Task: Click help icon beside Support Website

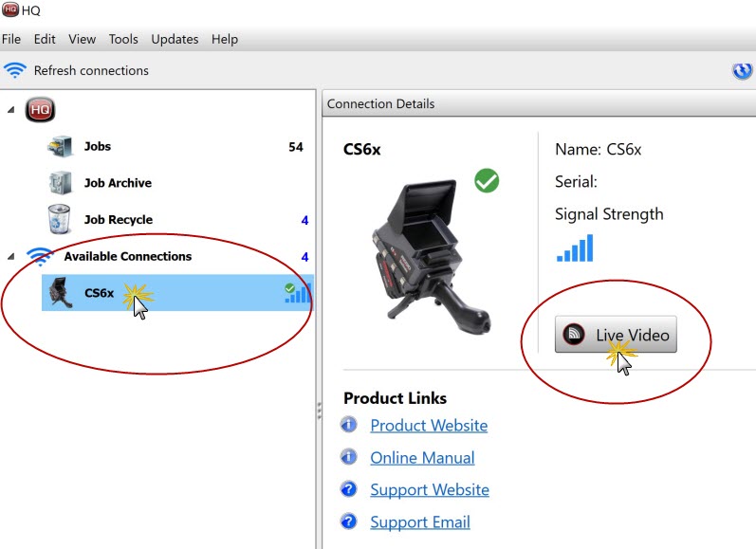Action: coord(348,488)
